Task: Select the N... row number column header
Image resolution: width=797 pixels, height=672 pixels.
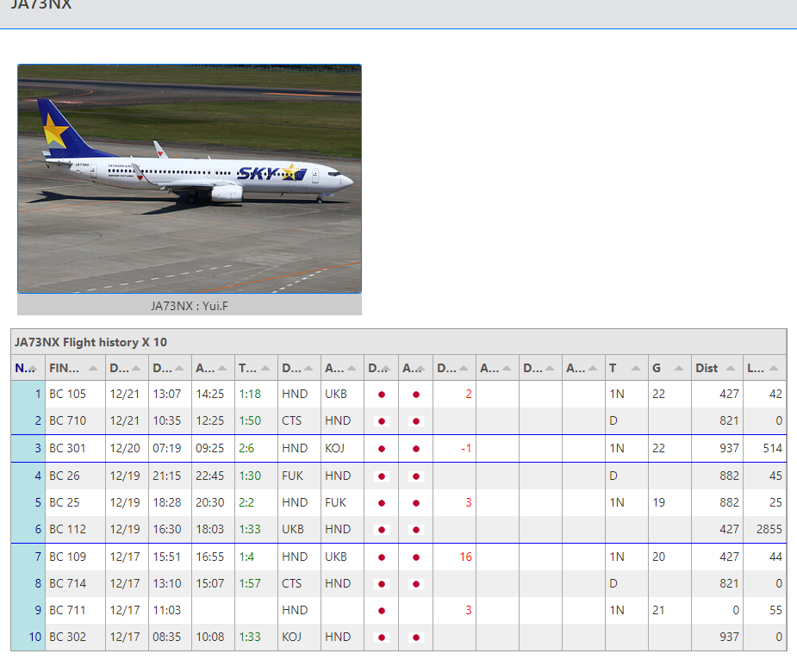Action: [x=27, y=368]
